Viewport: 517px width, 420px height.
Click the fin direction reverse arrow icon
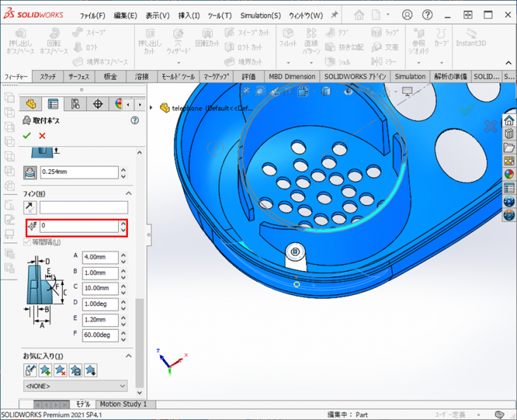point(30,208)
